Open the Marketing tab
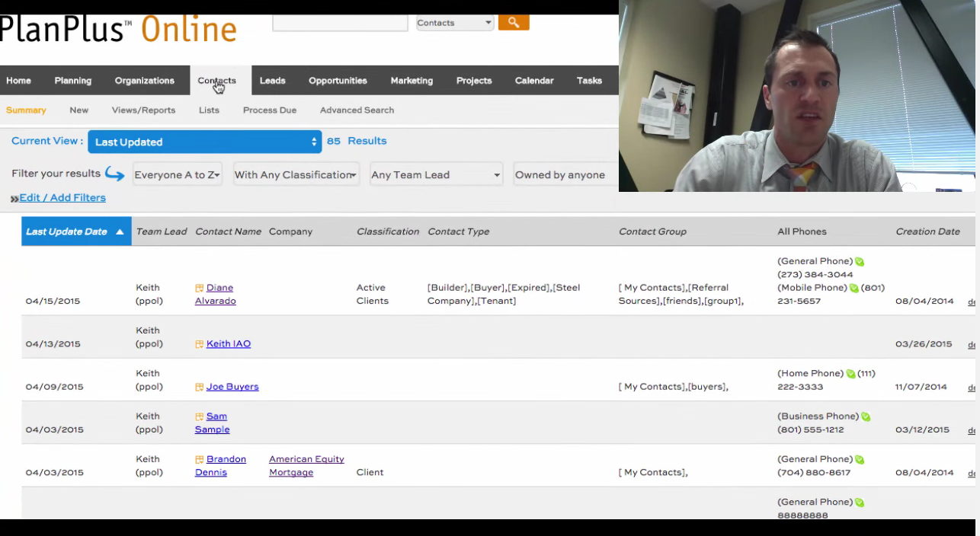Viewport: 980px width, 536px height. pos(412,81)
